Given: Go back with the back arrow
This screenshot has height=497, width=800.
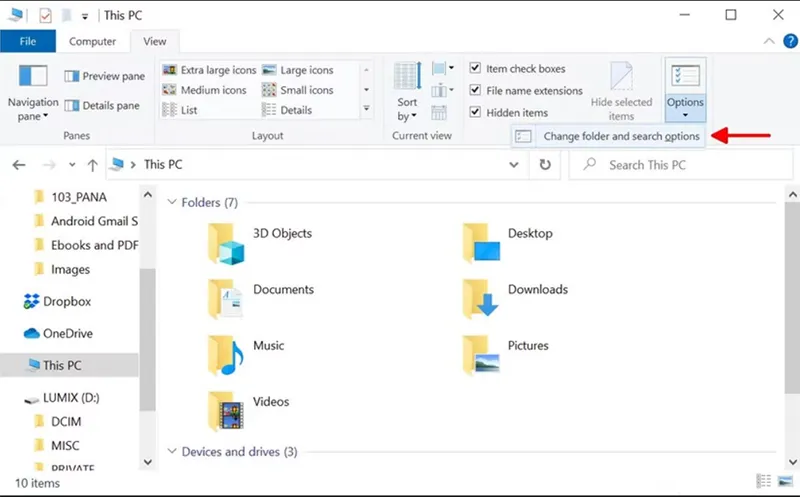Looking at the screenshot, I should click(x=19, y=165).
